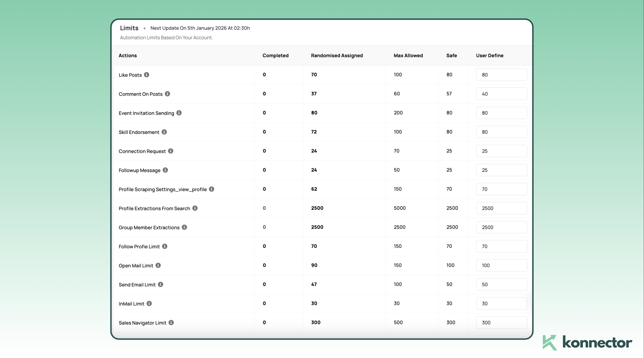Click the Group Member Extractions info icon

184,227
